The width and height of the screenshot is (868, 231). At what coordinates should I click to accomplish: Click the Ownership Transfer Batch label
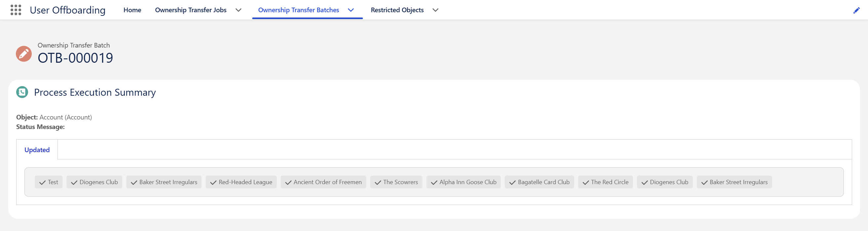coord(73,46)
